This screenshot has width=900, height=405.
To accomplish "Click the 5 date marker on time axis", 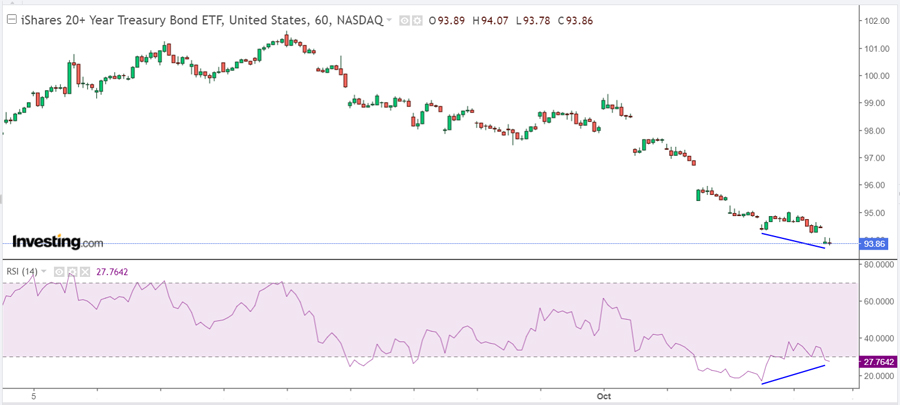I will [34, 396].
